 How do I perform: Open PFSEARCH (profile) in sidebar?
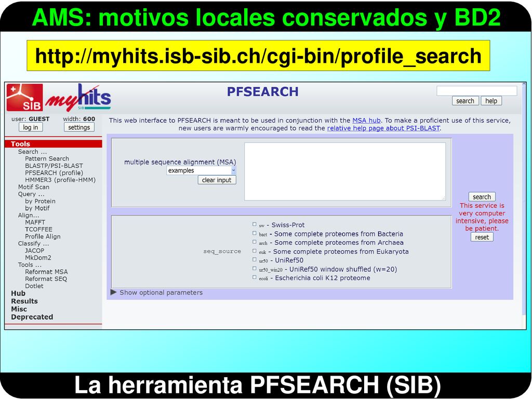tap(54, 172)
